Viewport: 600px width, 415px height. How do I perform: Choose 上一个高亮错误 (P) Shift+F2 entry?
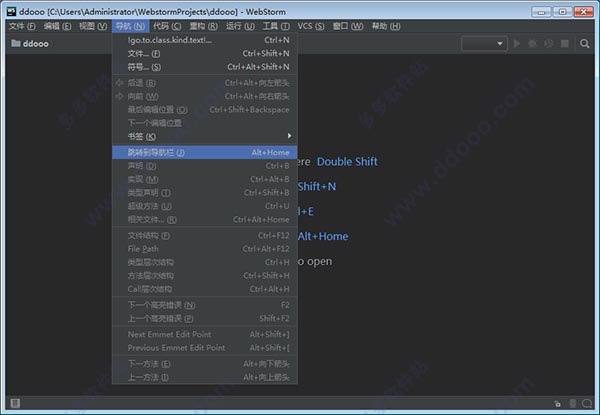point(205,318)
